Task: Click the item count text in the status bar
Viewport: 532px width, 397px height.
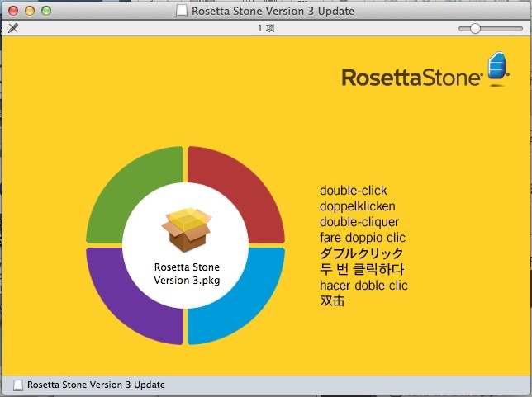Action: pyautogui.click(x=266, y=28)
